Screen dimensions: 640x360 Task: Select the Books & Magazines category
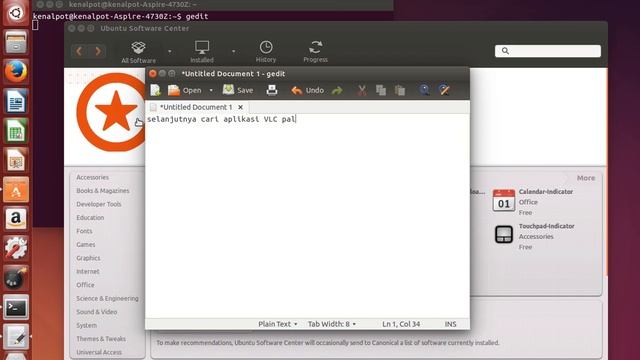(102, 191)
